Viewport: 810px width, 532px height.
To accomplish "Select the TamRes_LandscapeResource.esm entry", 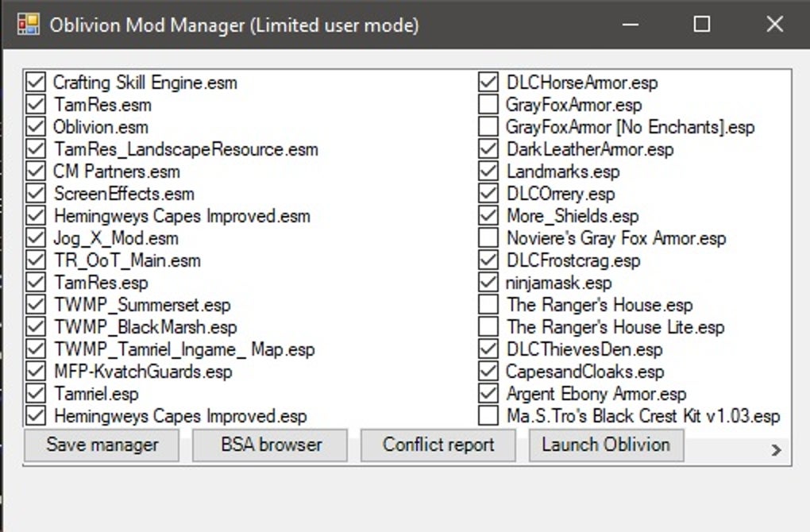I will click(186, 149).
